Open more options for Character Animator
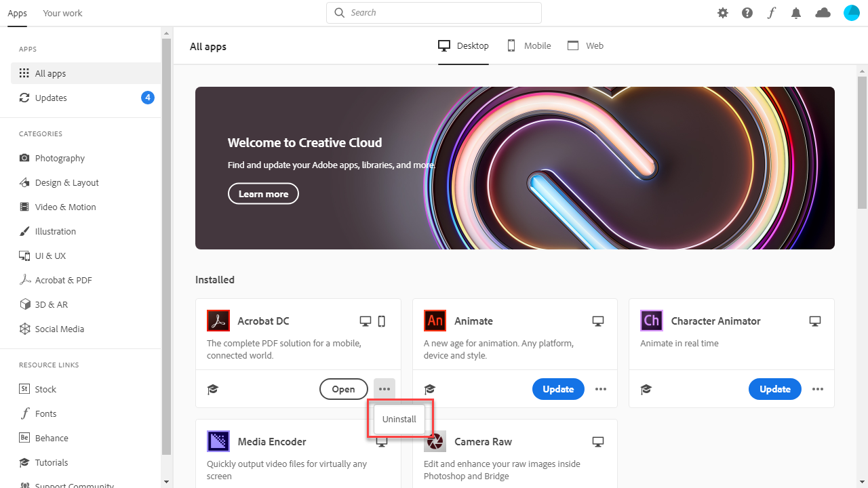The image size is (868, 488). click(818, 389)
